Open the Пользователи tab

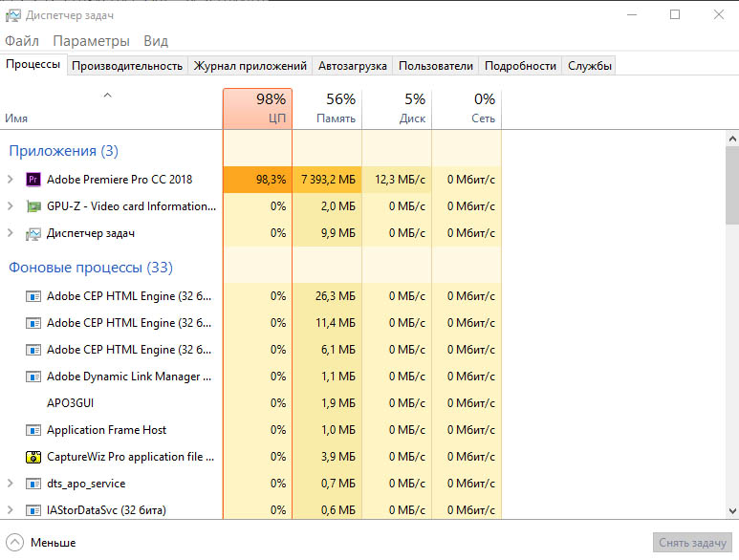(x=436, y=66)
